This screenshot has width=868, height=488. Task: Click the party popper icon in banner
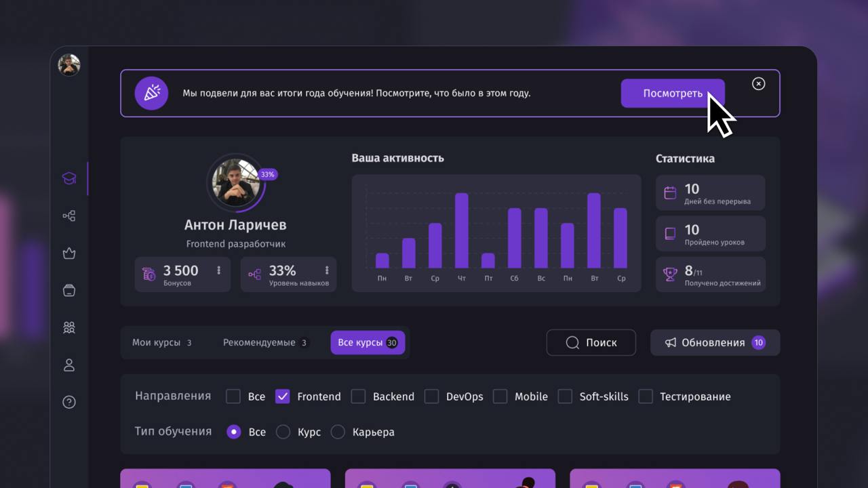tap(151, 94)
